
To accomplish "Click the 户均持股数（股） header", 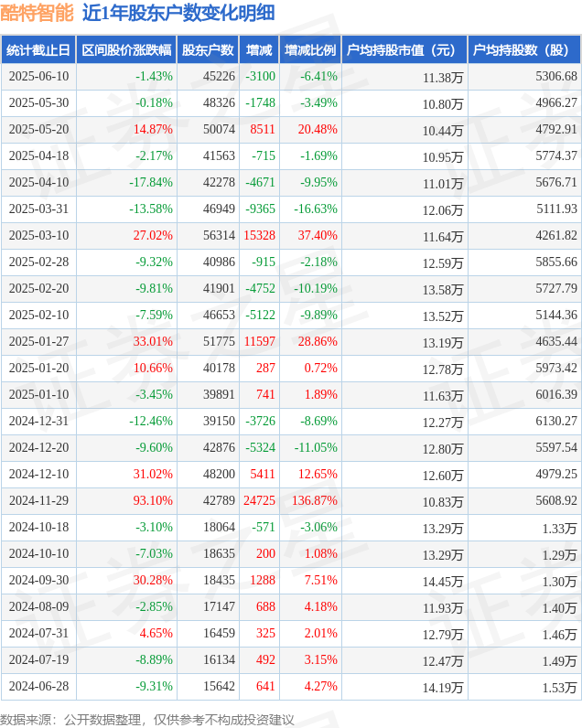I will pos(523,49).
